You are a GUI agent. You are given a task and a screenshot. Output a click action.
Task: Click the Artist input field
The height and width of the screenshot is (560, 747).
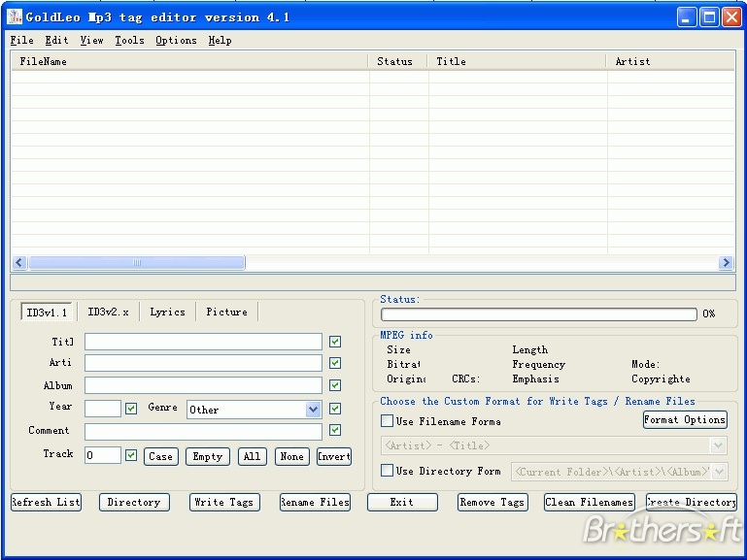[x=203, y=363]
